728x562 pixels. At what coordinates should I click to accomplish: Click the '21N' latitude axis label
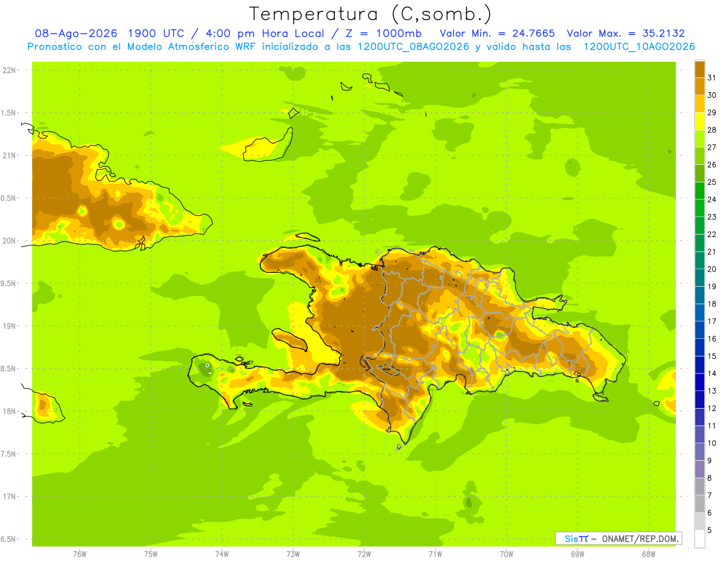point(9,156)
